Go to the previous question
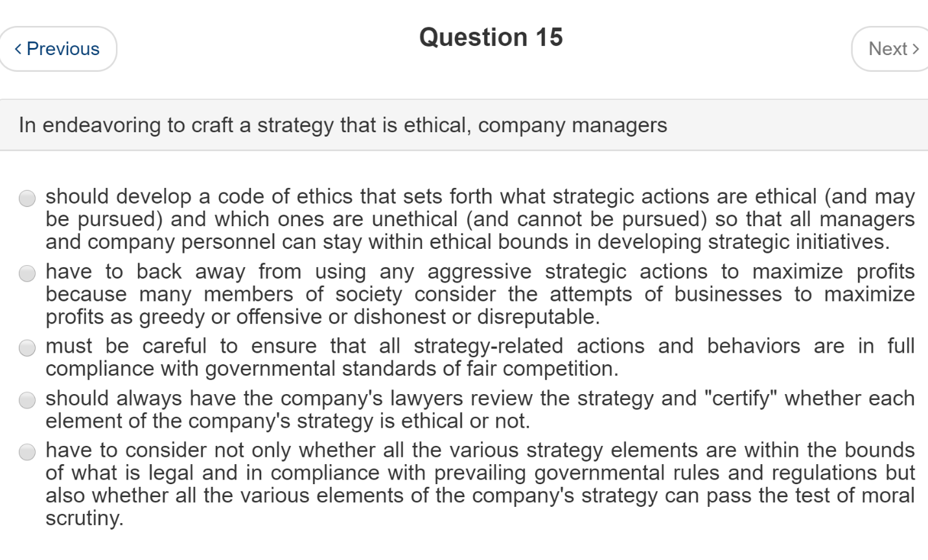This screenshot has height=560, width=928. (x=58, y=48)
